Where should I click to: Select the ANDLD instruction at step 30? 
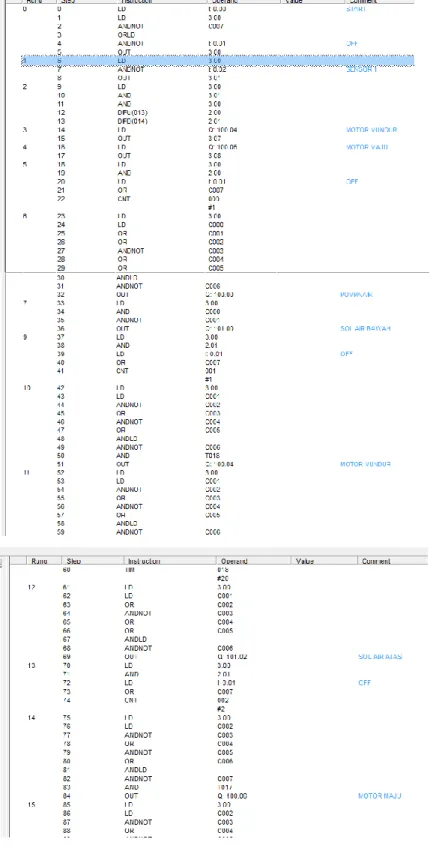(127, 277)
